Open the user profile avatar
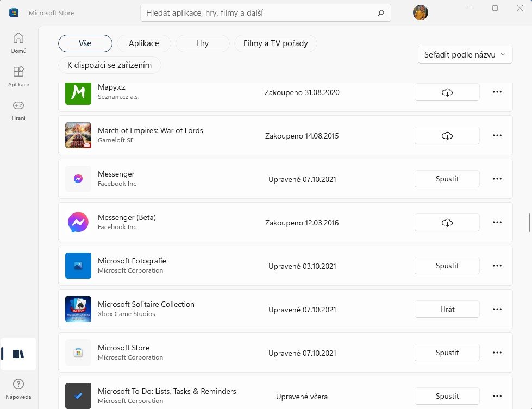532x409 pixels. 421,12
